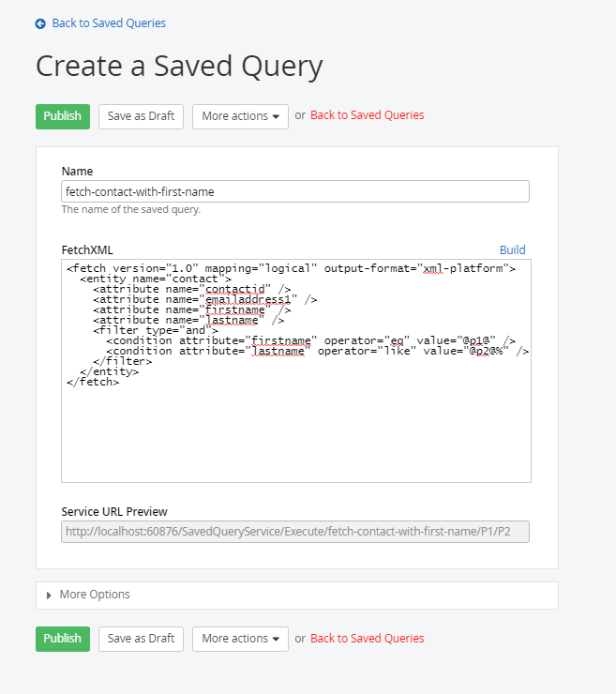The width and height of the screenshot is (616, 694).
Task: Open the Back to Saved Queries link in the page header
Action: (109, 23)
